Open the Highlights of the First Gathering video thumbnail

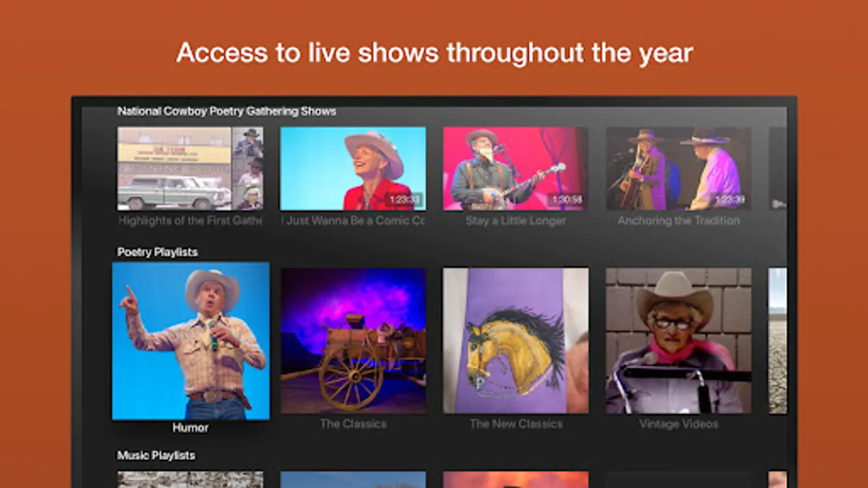point(190,169)
